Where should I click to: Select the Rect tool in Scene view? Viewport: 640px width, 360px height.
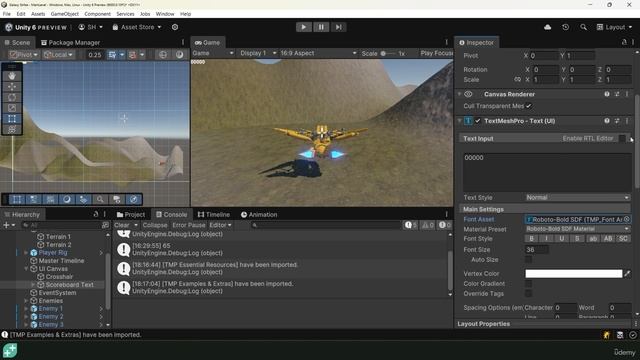click(12, 118)
